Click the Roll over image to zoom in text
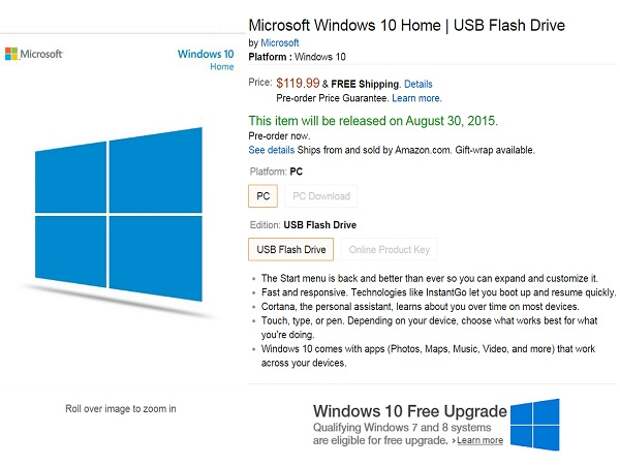This screenshot has height=465, width=620. click(121, 408)
